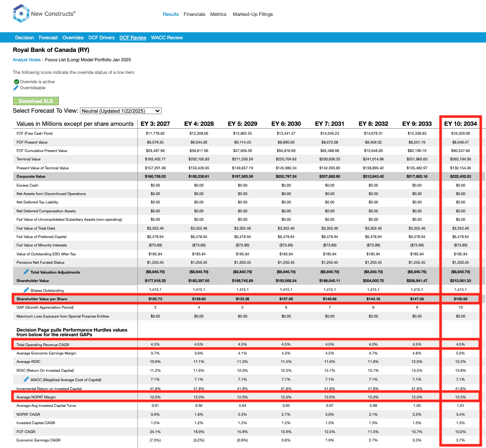Click the EY 10: 2034 column header
The image size is (486, 448).
point(460,124)
